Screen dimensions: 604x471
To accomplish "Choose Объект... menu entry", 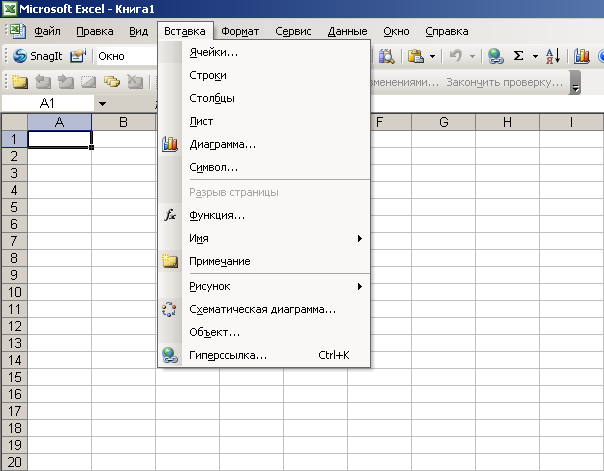I will point(264,332).
